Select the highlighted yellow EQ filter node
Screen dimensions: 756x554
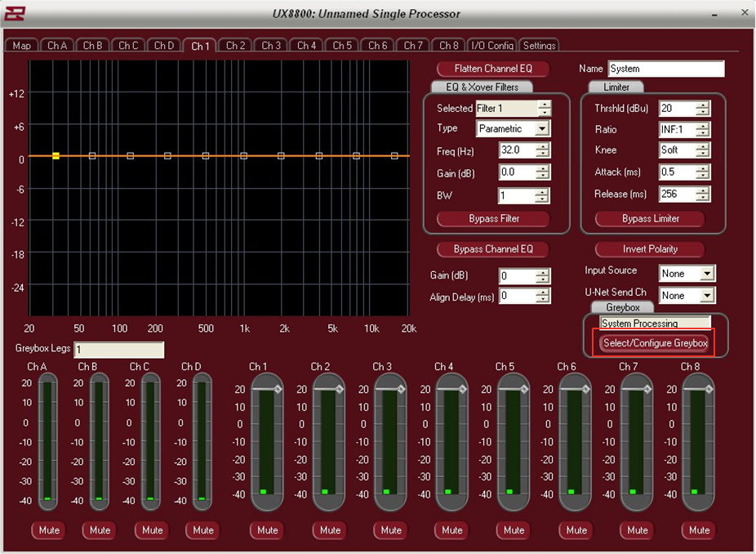56,155
